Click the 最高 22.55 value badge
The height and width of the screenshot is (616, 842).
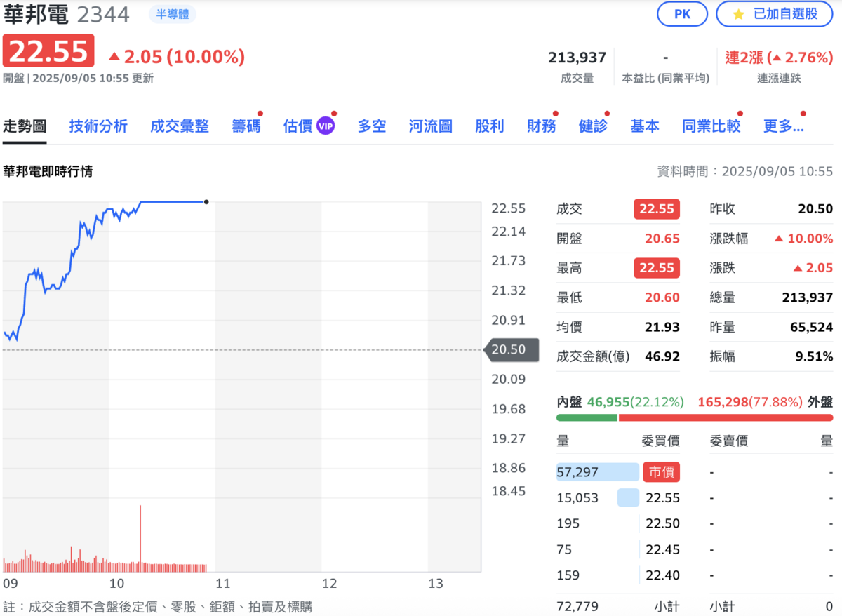point(657,268)
